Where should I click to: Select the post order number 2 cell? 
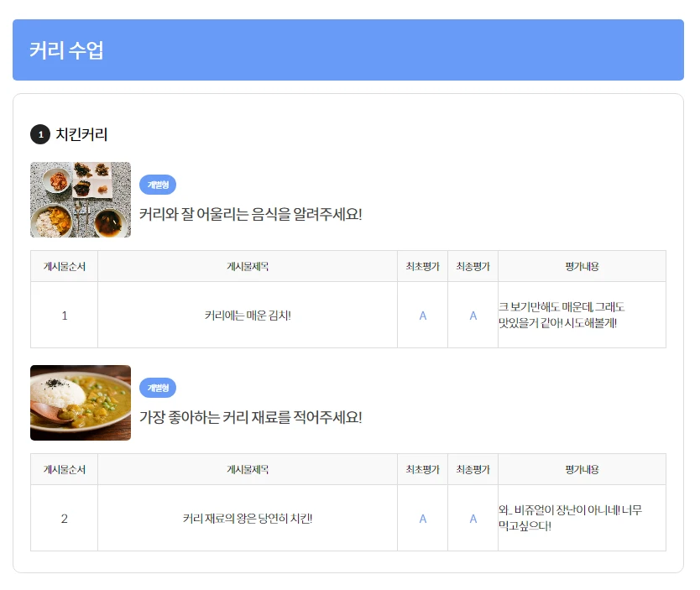coord(65,518)
